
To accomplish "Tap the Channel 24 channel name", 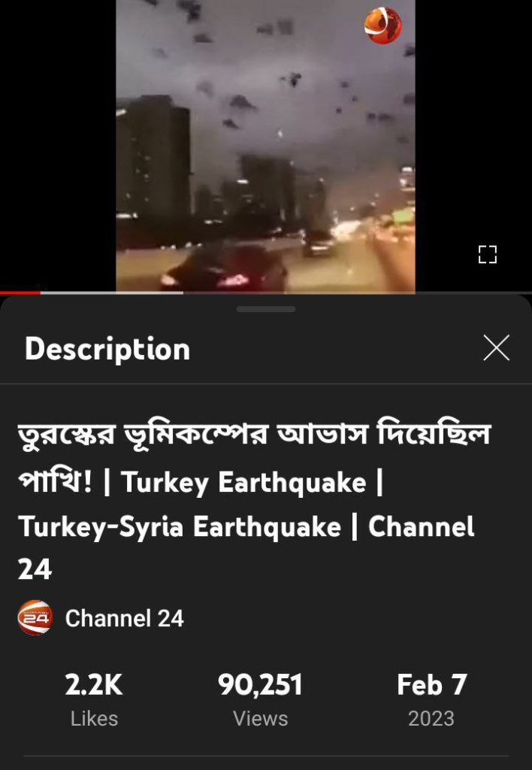I will [125, 618].
